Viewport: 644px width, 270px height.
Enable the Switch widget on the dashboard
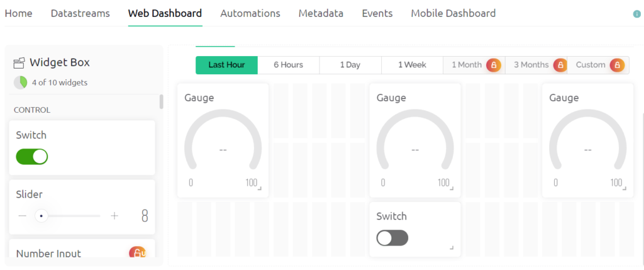tap(392, 238)
